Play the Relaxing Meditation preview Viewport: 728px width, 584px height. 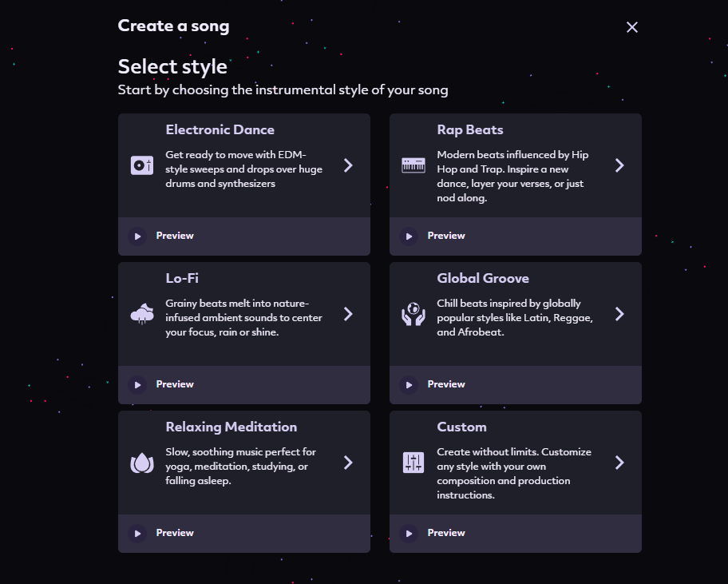coord(137,534)
